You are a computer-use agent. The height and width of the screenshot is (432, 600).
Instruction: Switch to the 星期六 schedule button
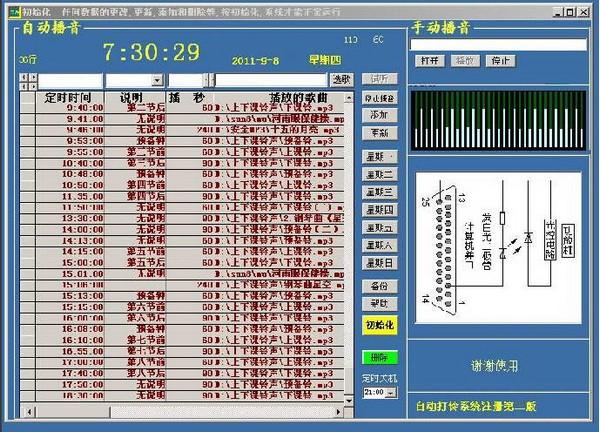(380, 245)
